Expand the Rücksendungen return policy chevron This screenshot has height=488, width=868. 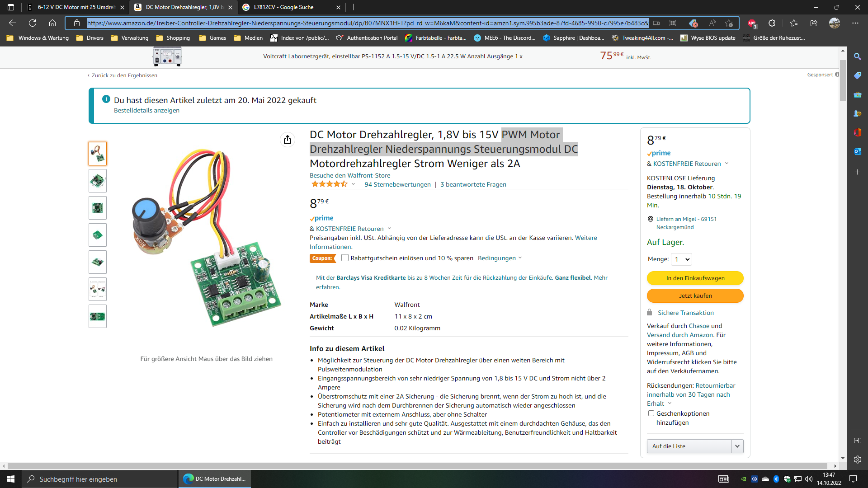670,404
